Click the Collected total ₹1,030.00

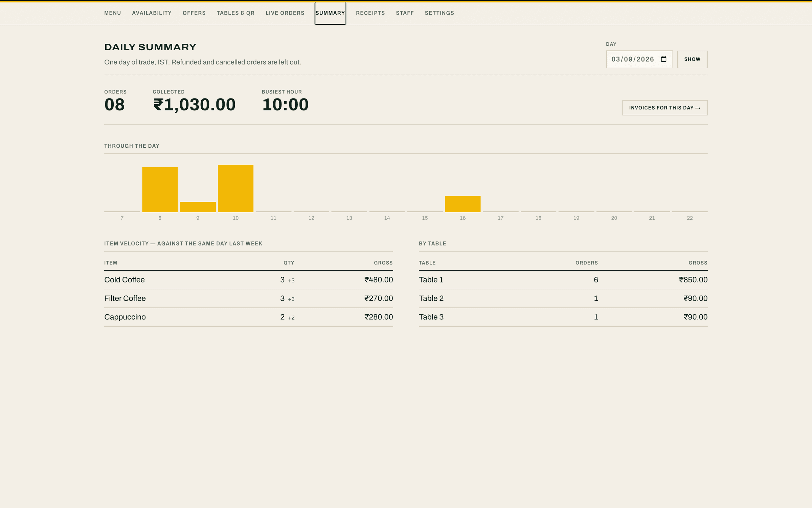194,105
